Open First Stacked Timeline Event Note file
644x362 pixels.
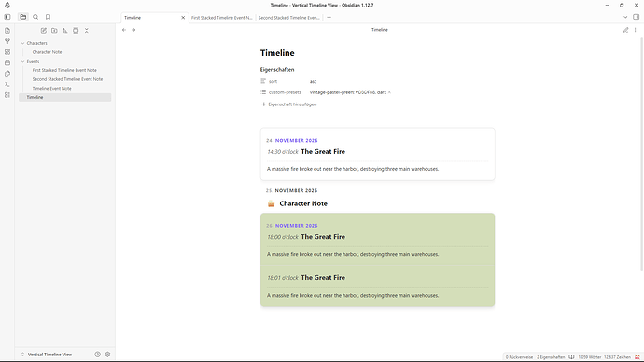[x=64, y=70]
